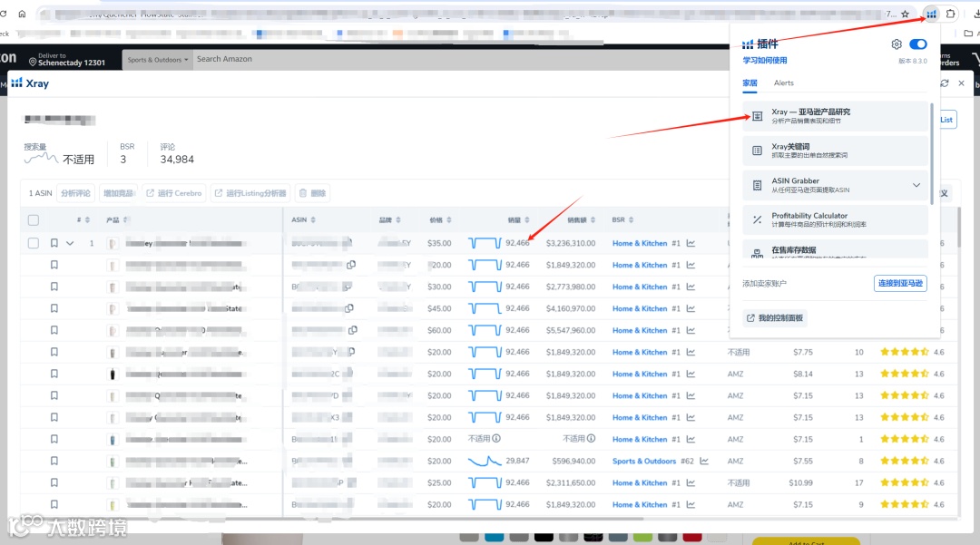The height and width of the screenshot is (545, 980).
Task: Copy the ASIN in the $45.00 row
Action: click(x=349, y=307)
